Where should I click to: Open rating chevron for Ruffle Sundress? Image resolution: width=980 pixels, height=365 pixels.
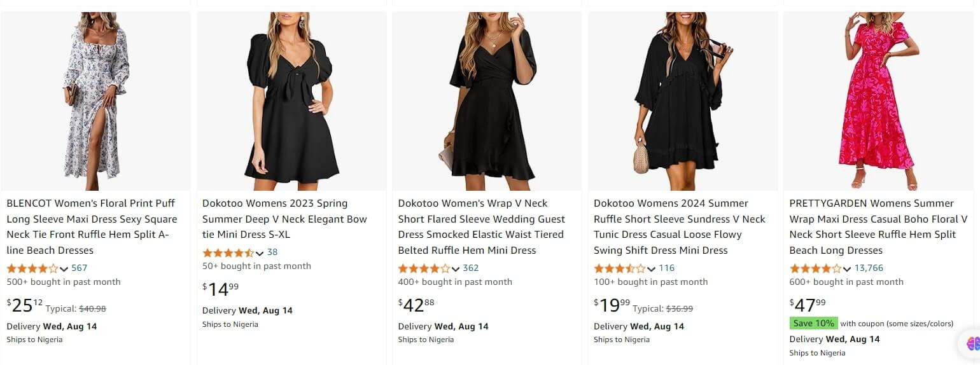[650, 269]
